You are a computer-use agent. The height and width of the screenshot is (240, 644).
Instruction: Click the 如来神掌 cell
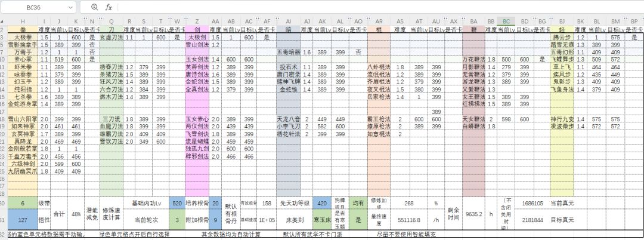point(23,126)
